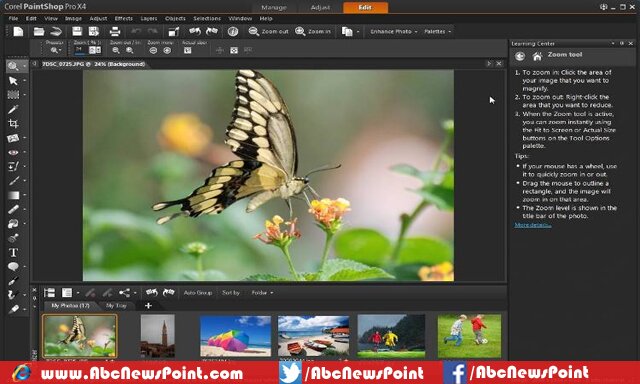Screen dimensions: 640x384
Task: Select the Selection marquee tool
Action: (13, 95)
